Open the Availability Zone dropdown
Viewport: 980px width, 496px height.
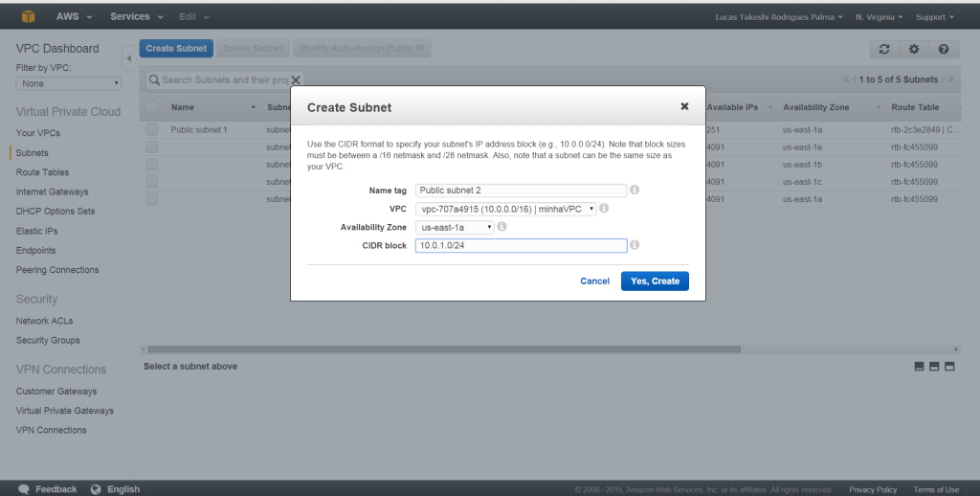455,228
